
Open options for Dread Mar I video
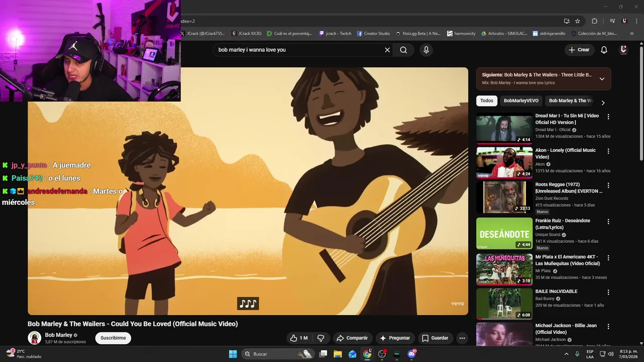click(608, 117)
